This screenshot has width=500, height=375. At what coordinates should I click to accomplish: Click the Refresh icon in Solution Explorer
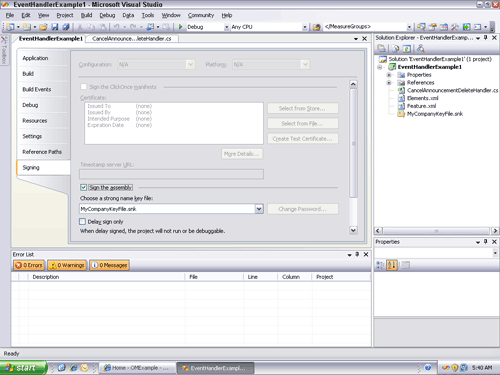click(x=407, y=49)
